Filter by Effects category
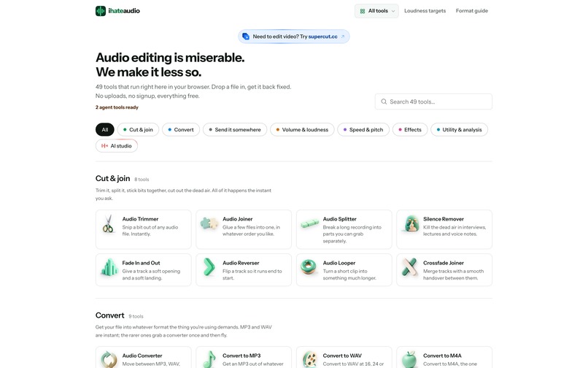The width and height of the screenshot is (588, 368). click(x=410, y=129)
